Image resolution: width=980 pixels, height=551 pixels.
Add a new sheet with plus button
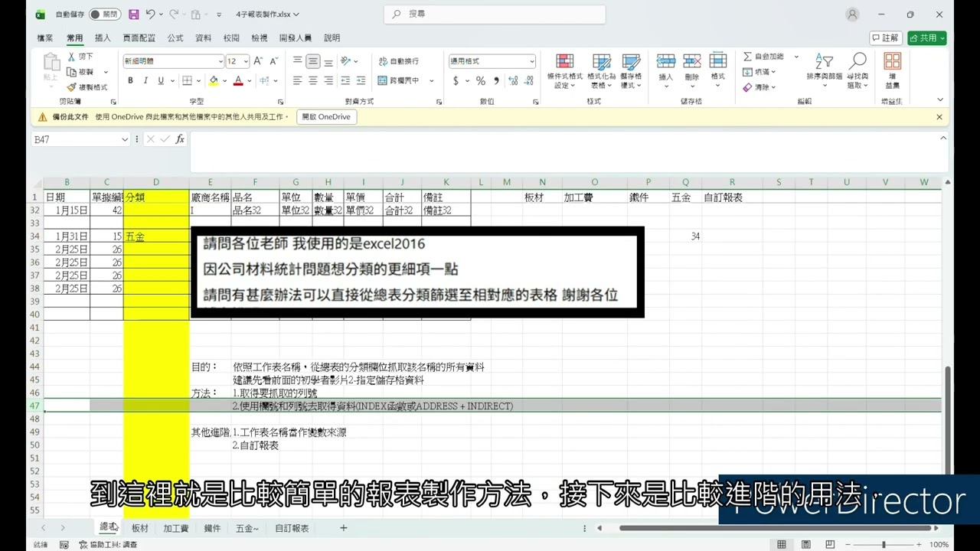pyautogui.click(x=344, y=528)
